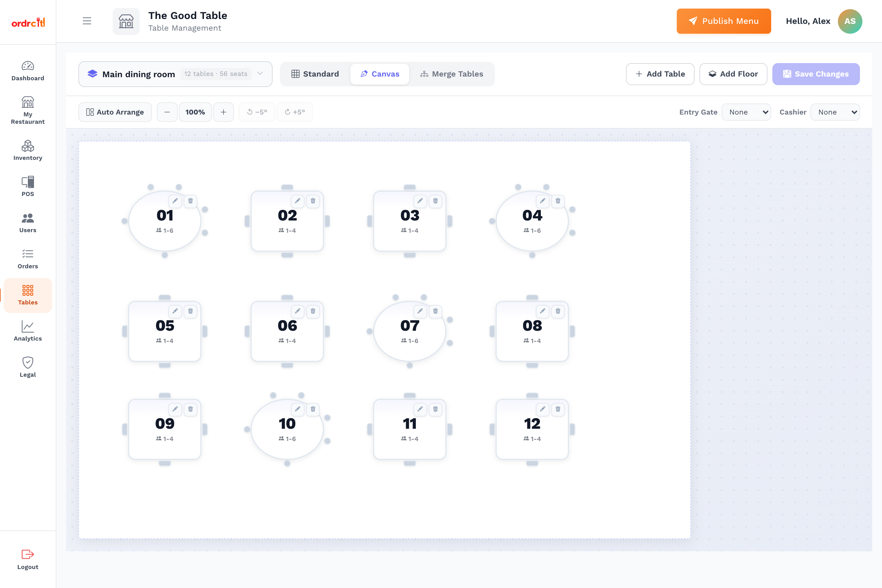Viewport: 882px width, 588px height.
Task: Open the Dashboard sidebar icon
Action: tap(28, 66)
